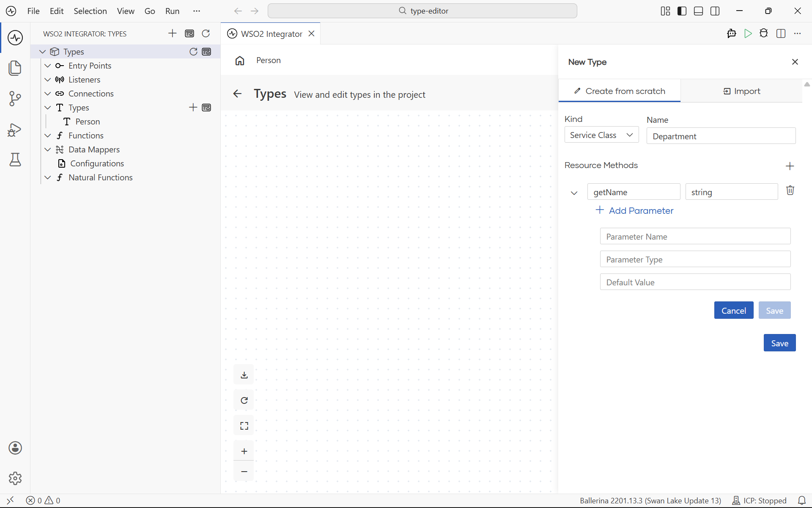The height and width of the screenshot is (508, 812).
Task: Expand the Natural Functions tree node
Action: coord(48,177)
